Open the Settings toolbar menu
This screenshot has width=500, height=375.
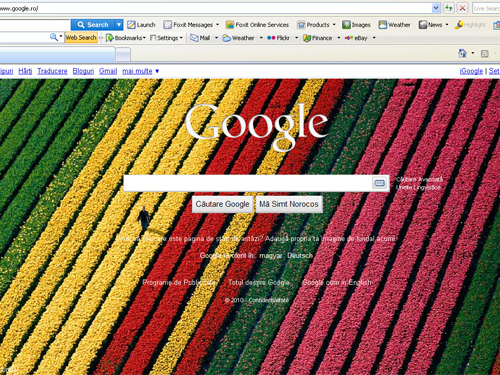(166, 38)
